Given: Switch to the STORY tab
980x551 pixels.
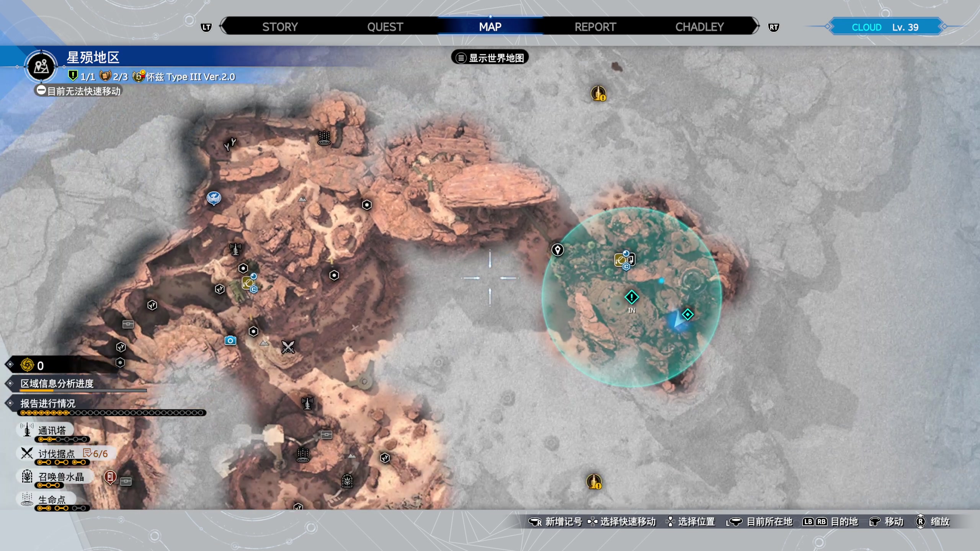Looking at the screenshot, I should pyautogui.click(x=280, y=27).
